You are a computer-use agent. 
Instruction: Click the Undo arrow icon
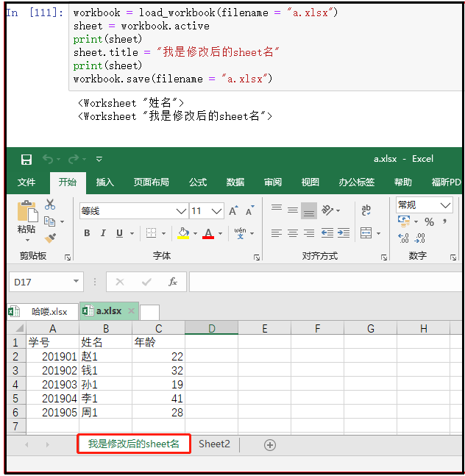[48, 159]
